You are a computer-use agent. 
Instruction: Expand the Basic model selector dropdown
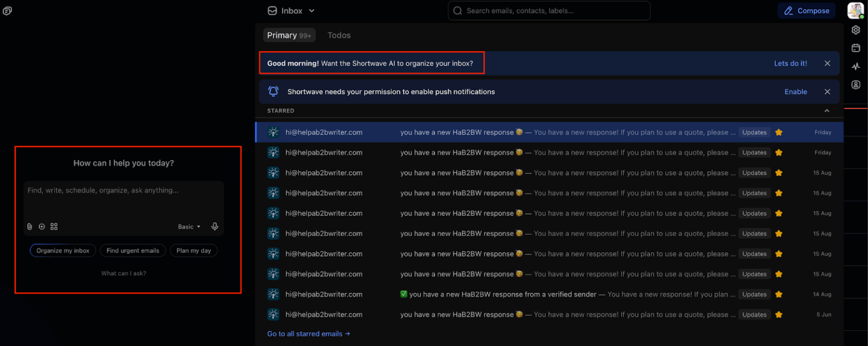(x=189, y=227)
